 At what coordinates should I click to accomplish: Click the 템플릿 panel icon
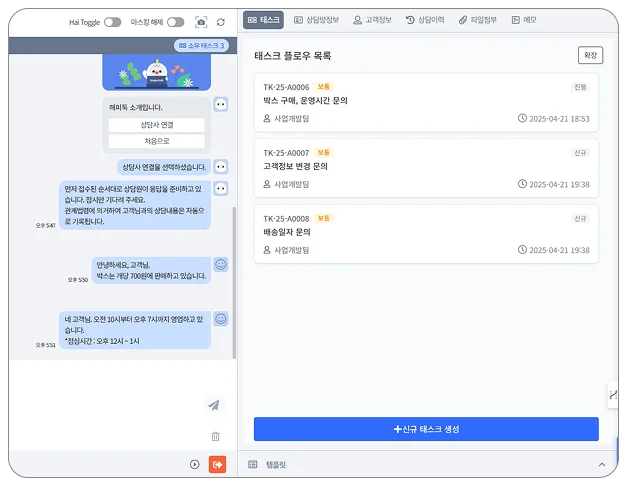[x=252, y=464]
